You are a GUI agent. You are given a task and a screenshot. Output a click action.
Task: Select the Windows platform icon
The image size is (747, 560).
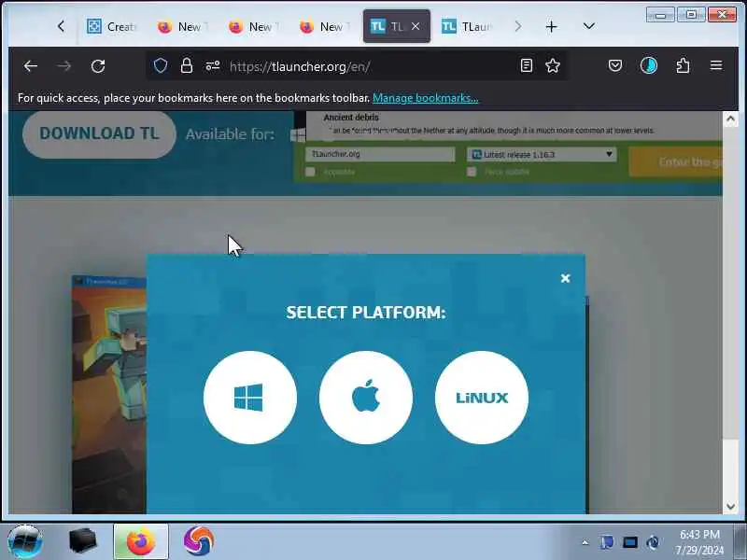250,398
